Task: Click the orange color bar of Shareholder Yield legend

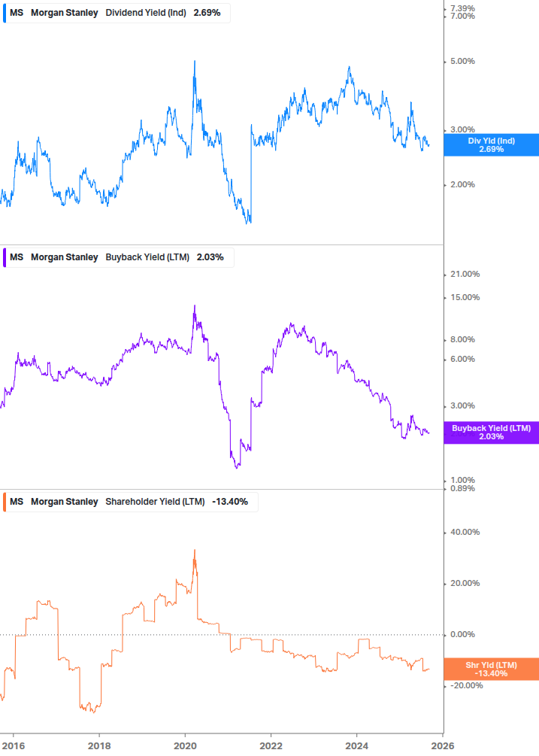Action: point(5,502)
